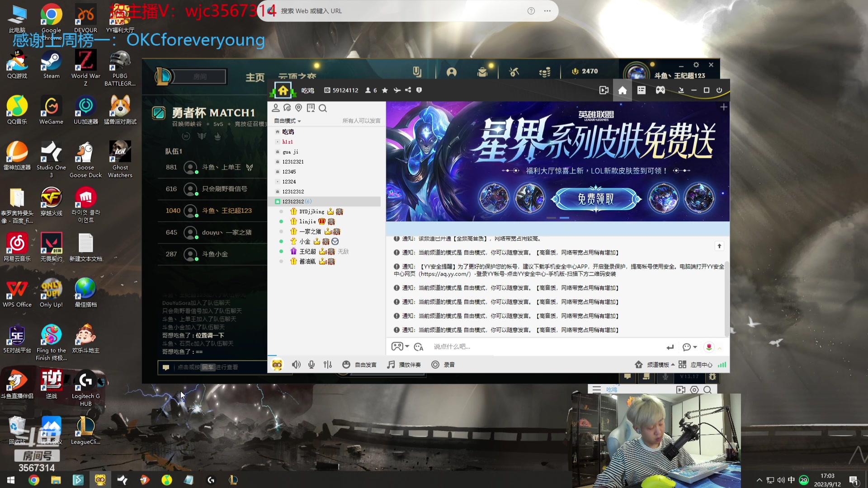Open the game controller dropdown in chat bar
868x488 pixels.
400,347
